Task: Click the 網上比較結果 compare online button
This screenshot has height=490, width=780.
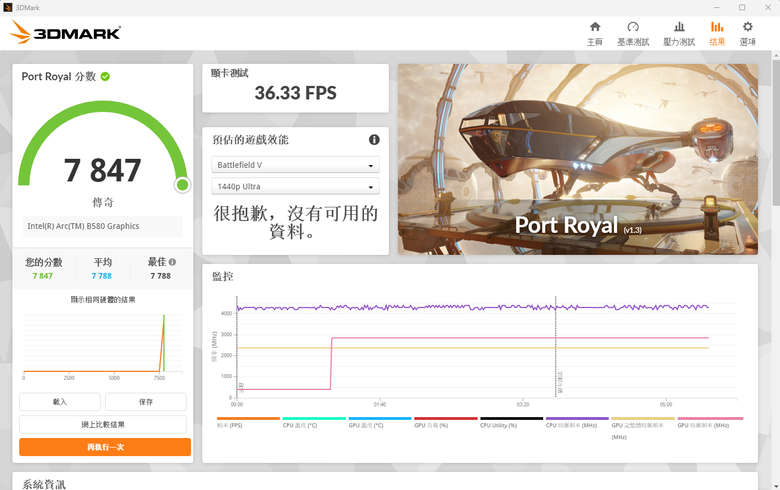Action: point(103,424)
